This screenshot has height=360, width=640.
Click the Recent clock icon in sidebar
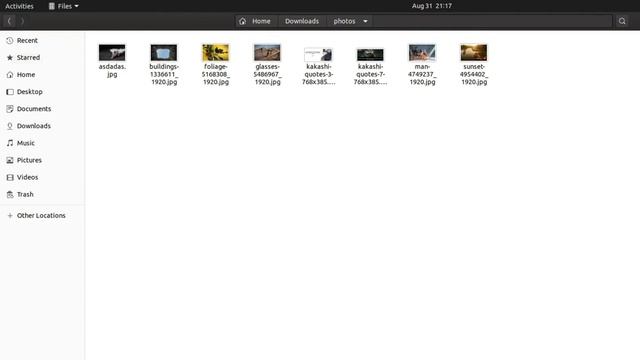[x=10, y=40]
